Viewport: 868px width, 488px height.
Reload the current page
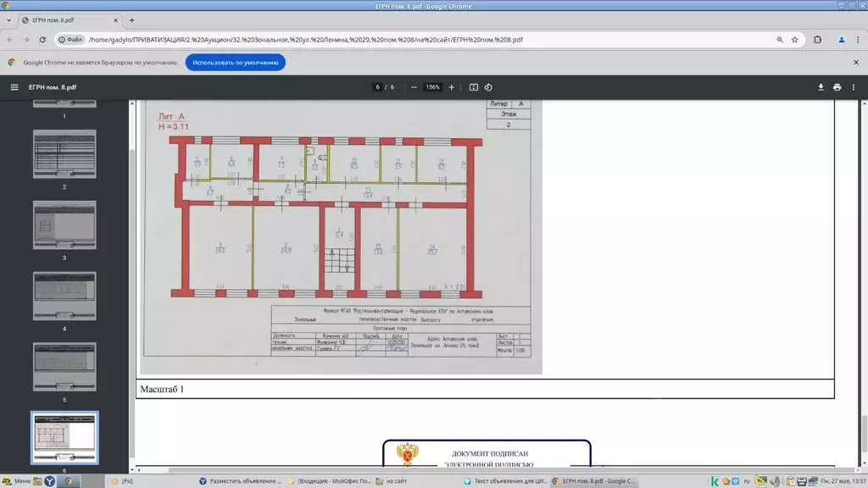[43, 40]
